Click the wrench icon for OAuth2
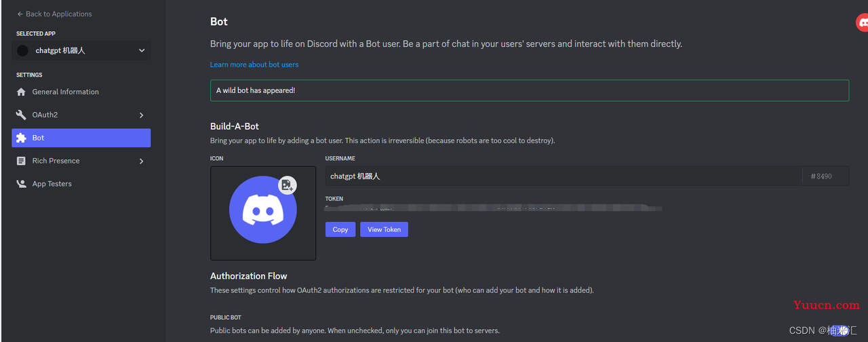The image size is (868, 342). point(21,115)
